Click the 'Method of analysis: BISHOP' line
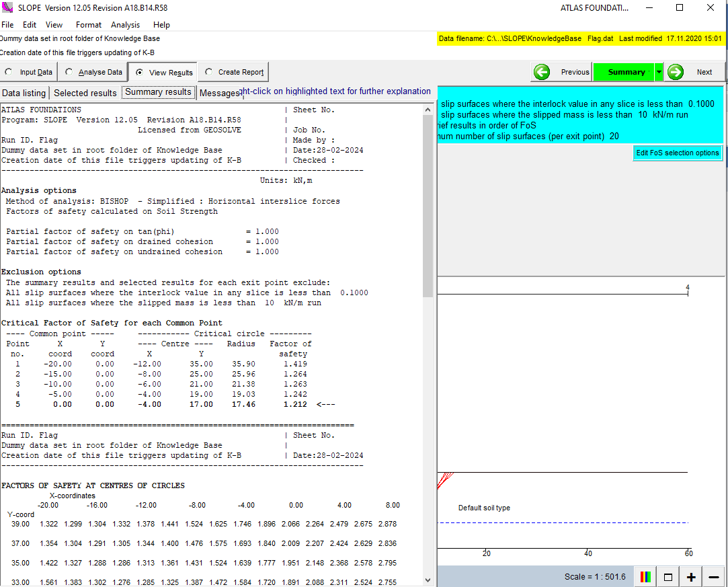The image size is (728, 587). [173, 201]
